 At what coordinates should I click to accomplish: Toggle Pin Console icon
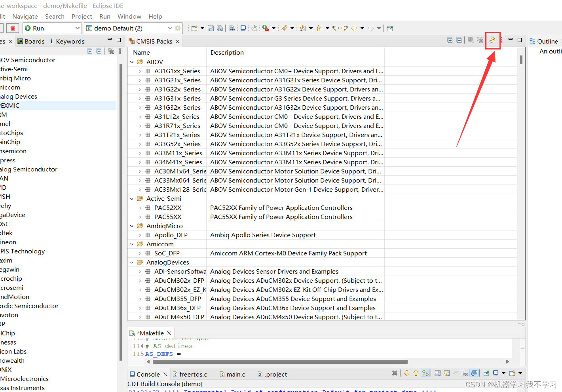(x=486, y=373)
